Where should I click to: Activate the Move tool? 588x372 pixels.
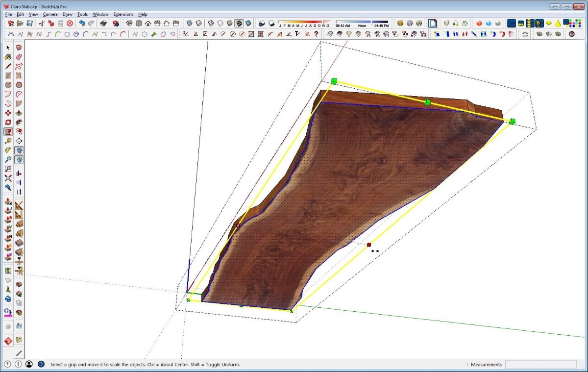tap(8, 113)
